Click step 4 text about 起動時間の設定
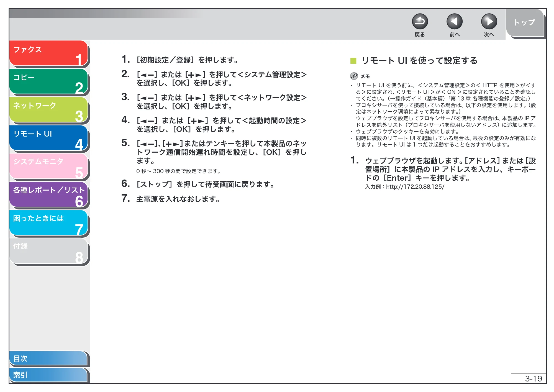Viewport: 554px width, 392px height. coord(221,125)
